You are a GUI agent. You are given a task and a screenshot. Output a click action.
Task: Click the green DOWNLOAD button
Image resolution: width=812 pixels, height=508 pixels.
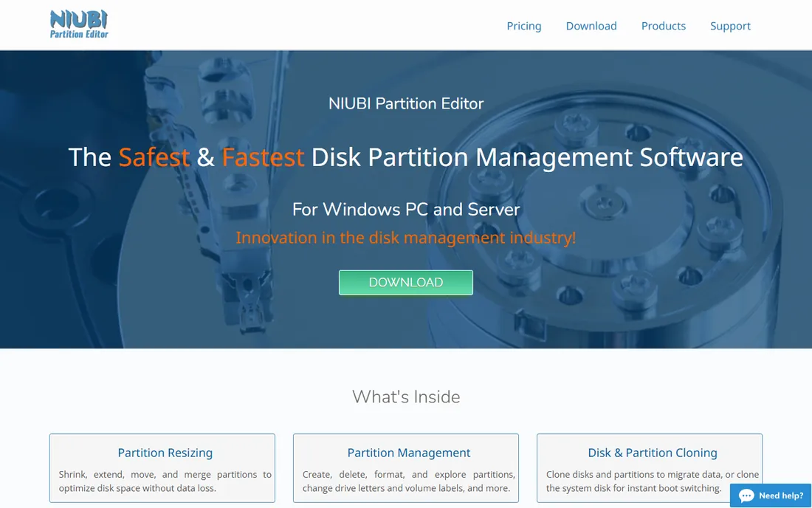pyautogui.click(x=405, y=282)
